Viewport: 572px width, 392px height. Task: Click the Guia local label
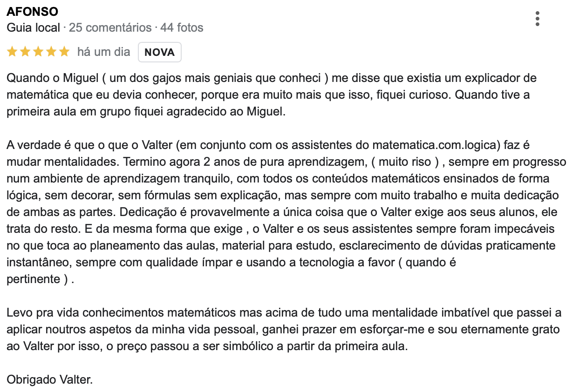[34, 28]
